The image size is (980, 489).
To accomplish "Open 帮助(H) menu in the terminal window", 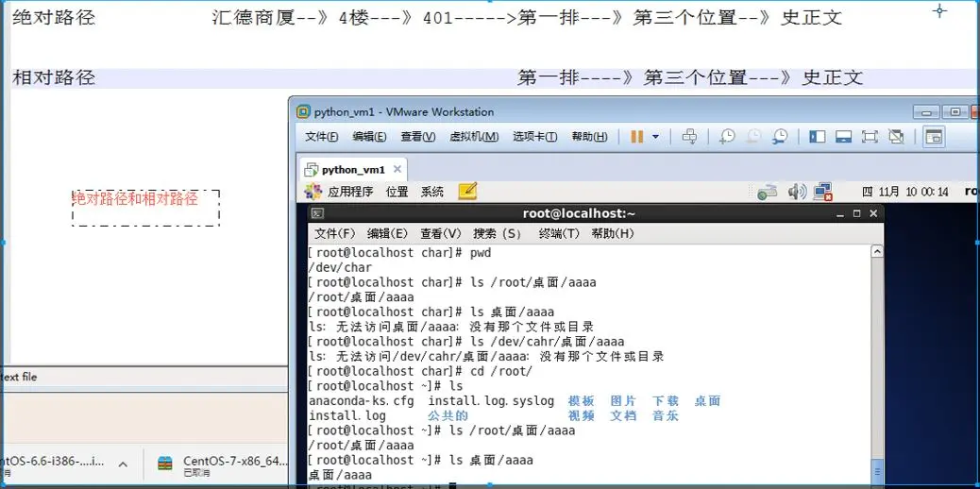I will click(x=613, y=233).
